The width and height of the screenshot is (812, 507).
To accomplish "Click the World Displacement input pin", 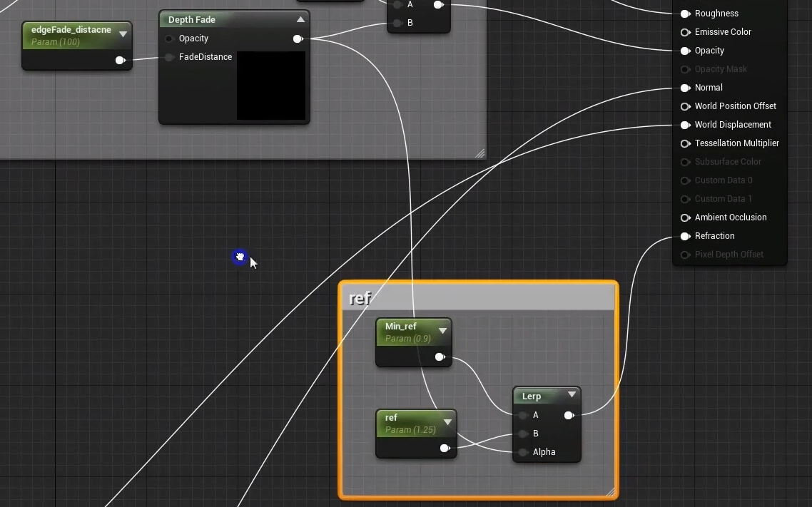I will point(685,126).
